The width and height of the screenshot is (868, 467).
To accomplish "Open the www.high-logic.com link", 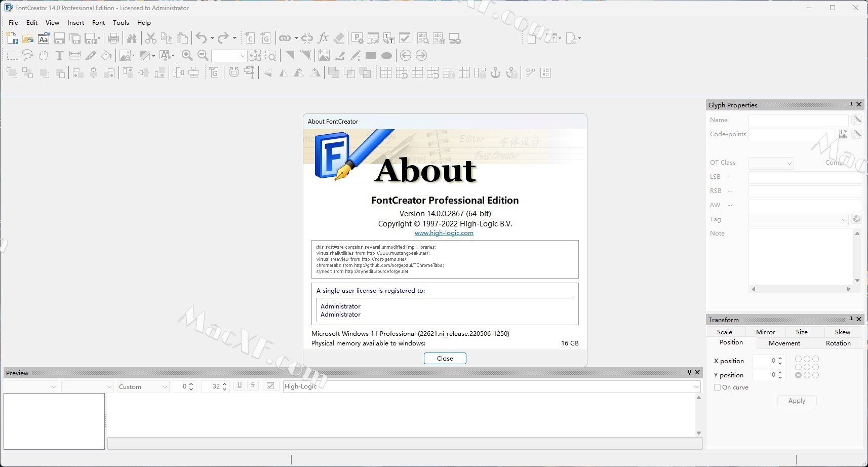I will (444, 233).
